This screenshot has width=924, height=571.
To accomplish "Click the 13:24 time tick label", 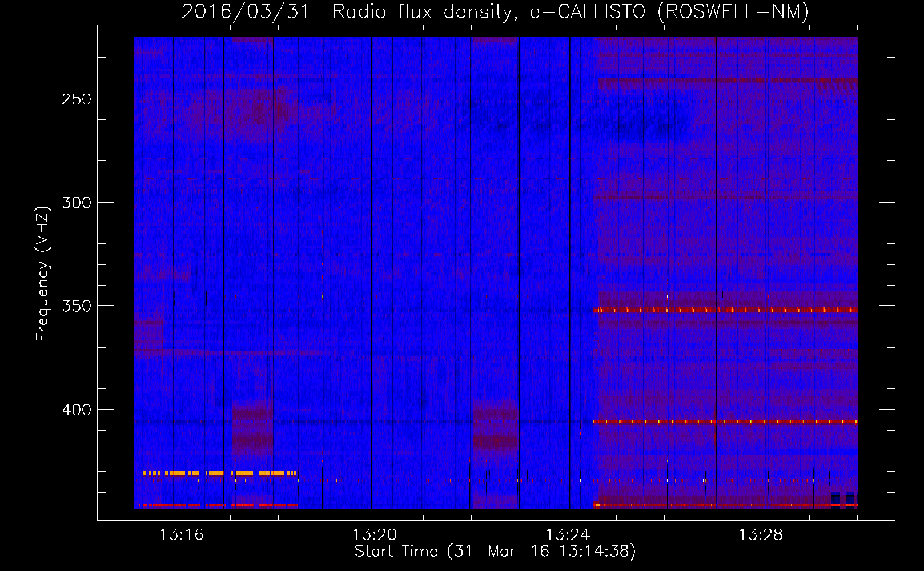I will click(x=568, y=534).
